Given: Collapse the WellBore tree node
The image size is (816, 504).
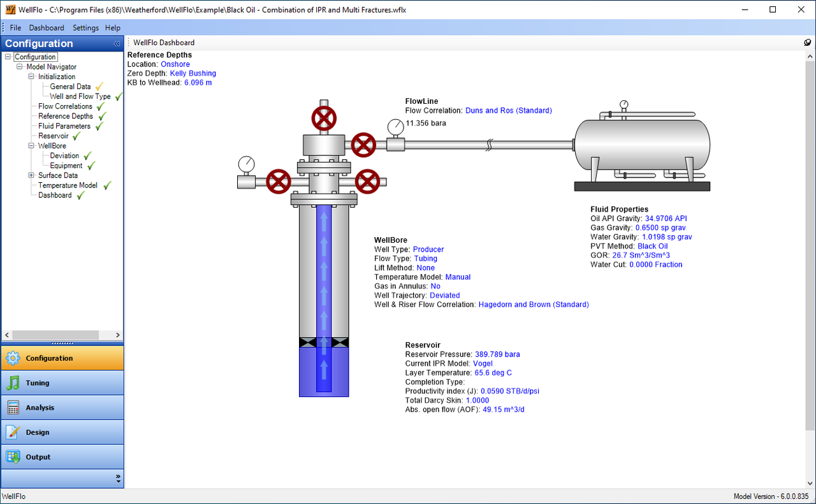Looking at the screenshot, I should (x=31, y=145).
